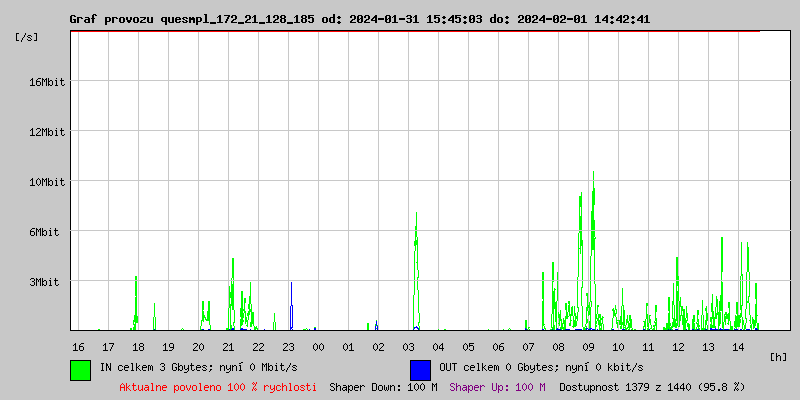Click the green IN legend swatch
Screen dimensions: 800x400
click(80, 369)
